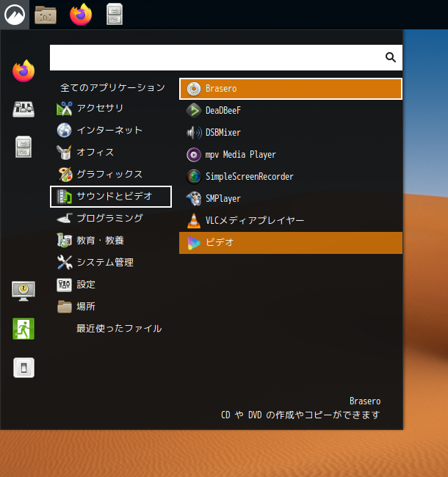Click the システム管理 tools icon
Image resolution: width=448 pixels, height=477 pixels.
click(65, 262)
